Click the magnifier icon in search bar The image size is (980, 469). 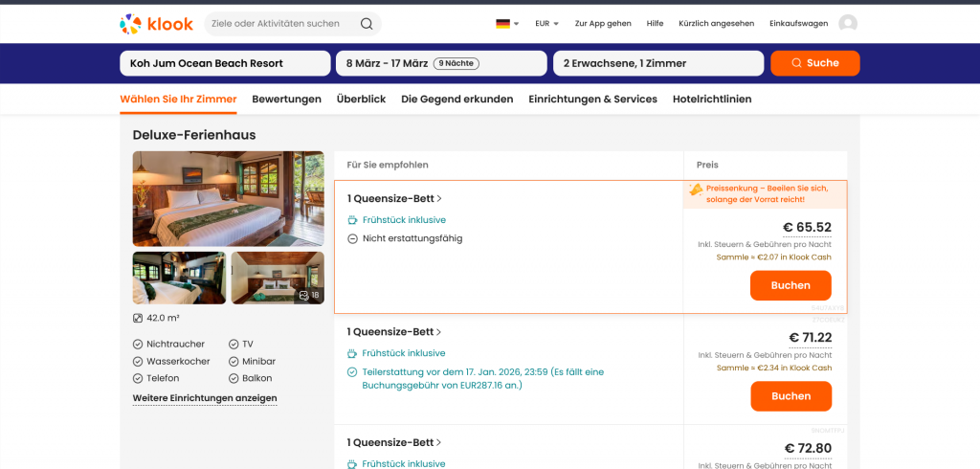click(x=367, y=24)
